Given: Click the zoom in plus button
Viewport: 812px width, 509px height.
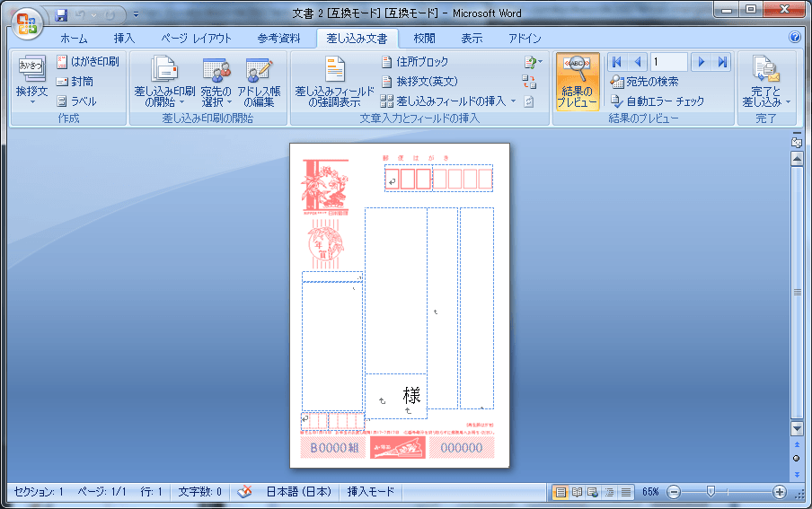Looking at the screenshot, I should coord(780,492).
